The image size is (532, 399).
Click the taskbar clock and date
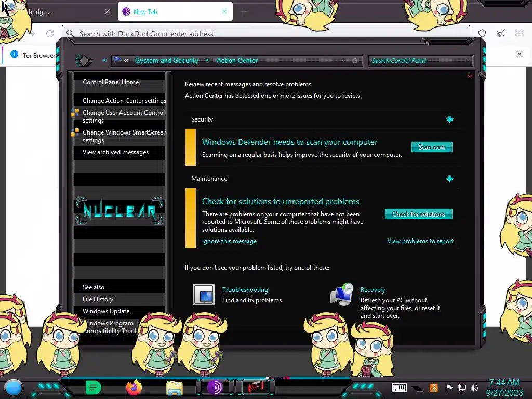[504, 388]
